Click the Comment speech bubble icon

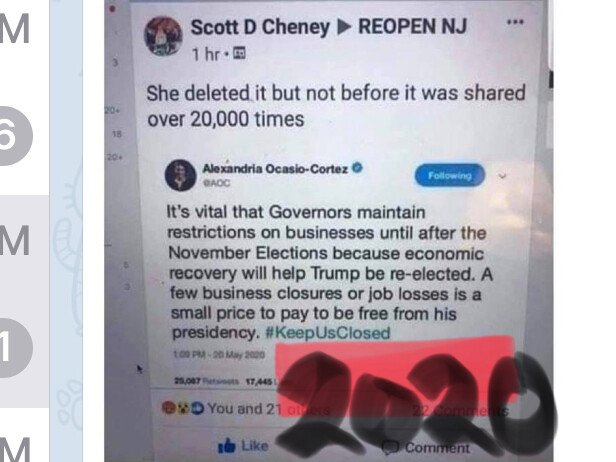[x=391, y=447]
